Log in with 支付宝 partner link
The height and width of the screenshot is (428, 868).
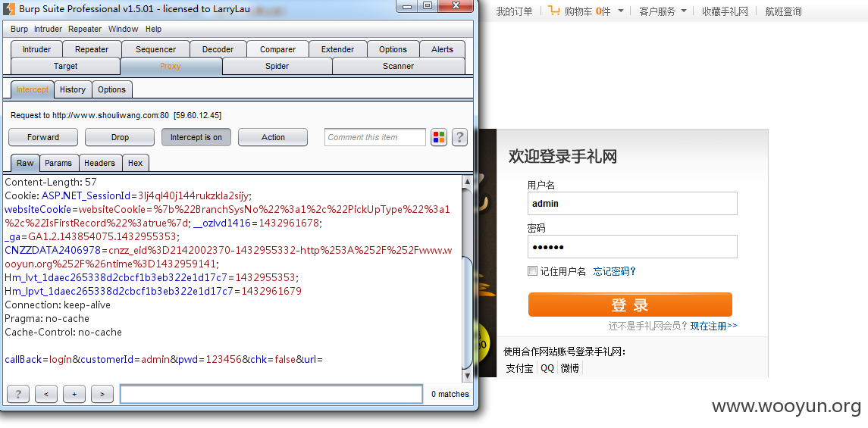tap(520, 367)
